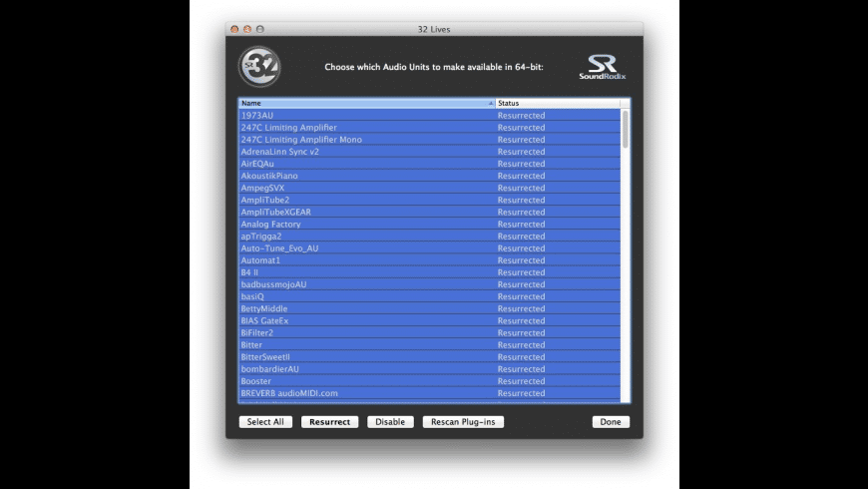Select the AirEQAu entry
The width and height of the screenshot is (868, 489).
pos(430,164)
